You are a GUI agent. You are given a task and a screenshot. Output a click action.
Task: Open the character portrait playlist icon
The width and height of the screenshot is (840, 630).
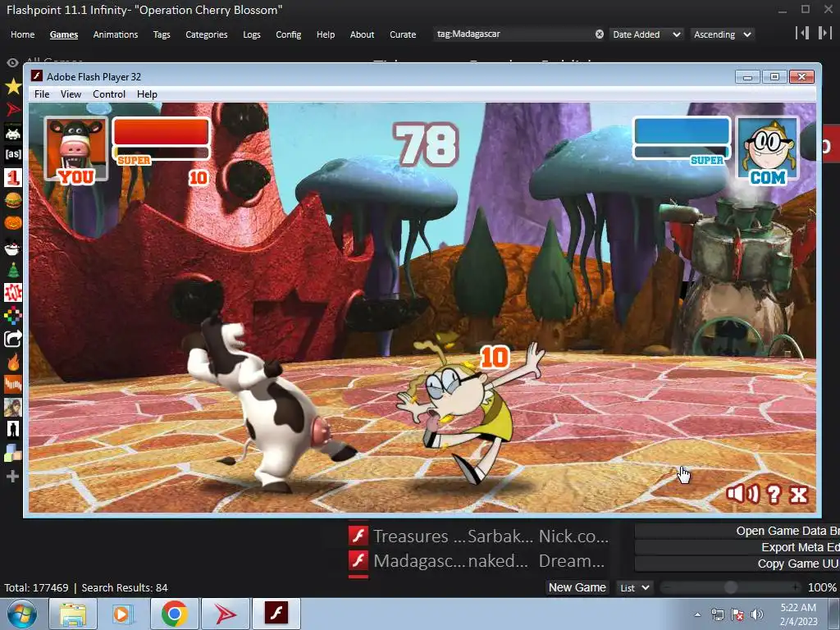click(x=13, y=407)
